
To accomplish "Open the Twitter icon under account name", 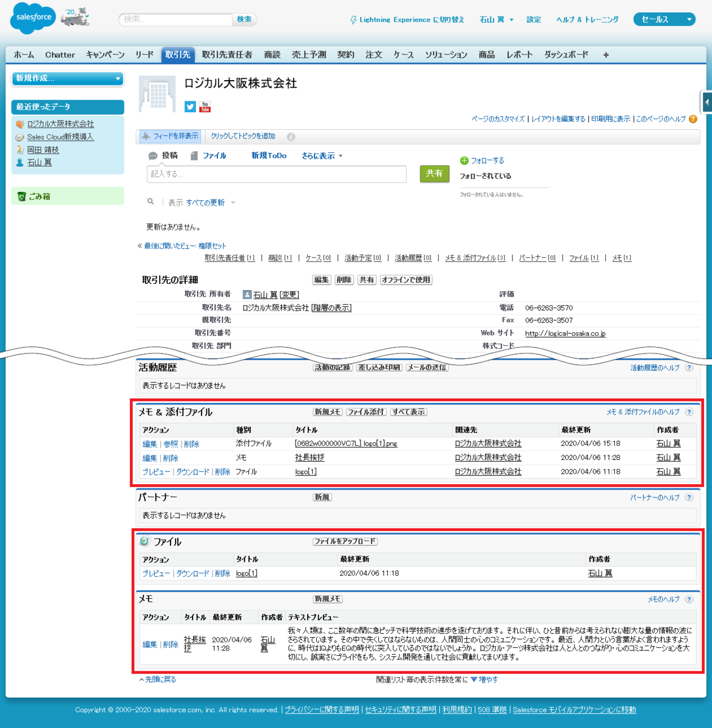I will click(190, 107).
